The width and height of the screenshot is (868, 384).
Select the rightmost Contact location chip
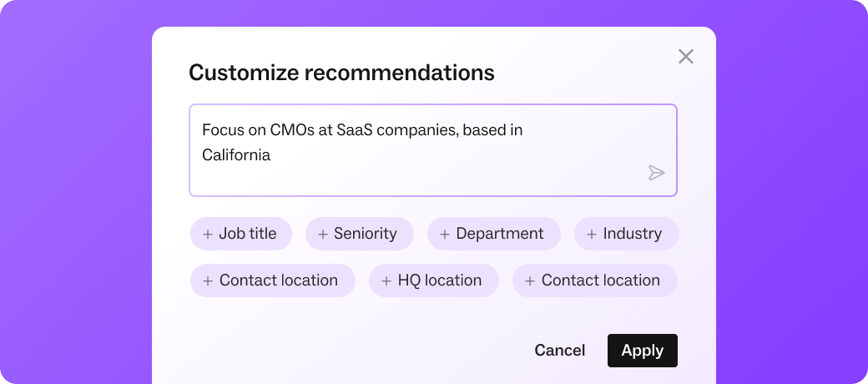594,280
